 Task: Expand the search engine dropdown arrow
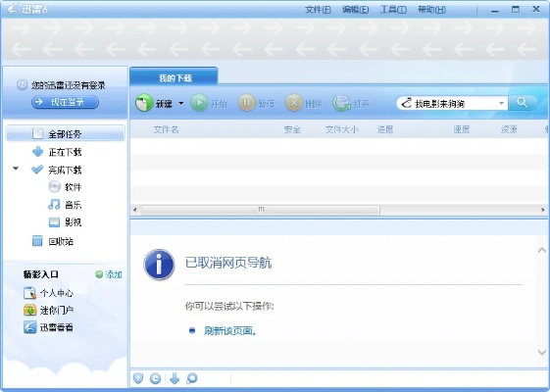501,103
